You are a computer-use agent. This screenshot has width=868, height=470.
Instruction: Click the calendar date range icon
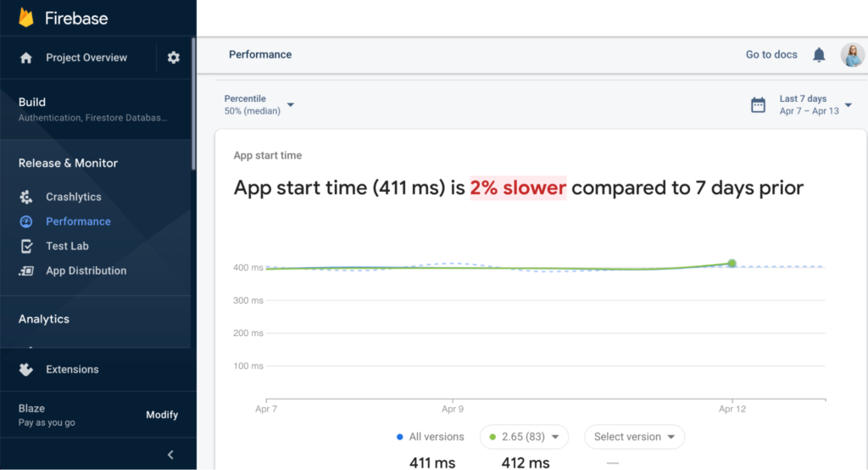click(x=758, y=104)
